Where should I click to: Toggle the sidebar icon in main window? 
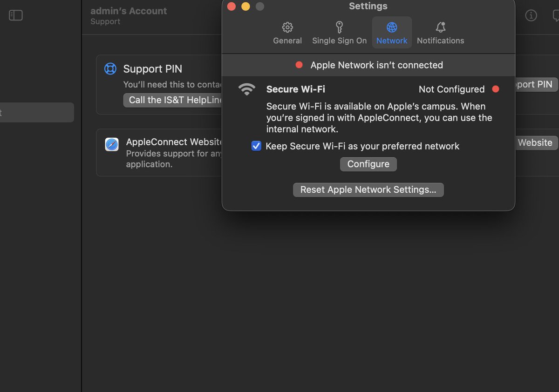pyautogui.click(x=16, y=15)
